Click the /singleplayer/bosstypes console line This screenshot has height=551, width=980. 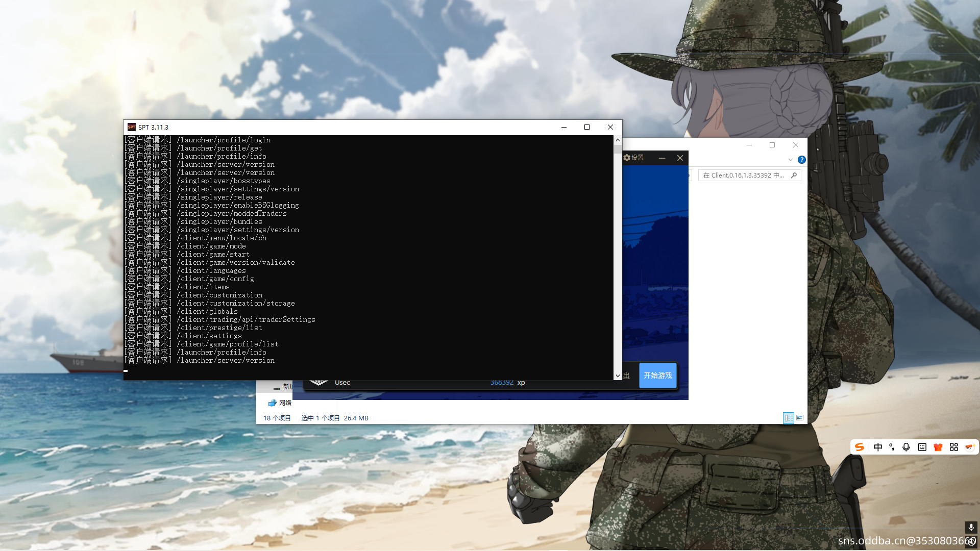coord(197,181)
